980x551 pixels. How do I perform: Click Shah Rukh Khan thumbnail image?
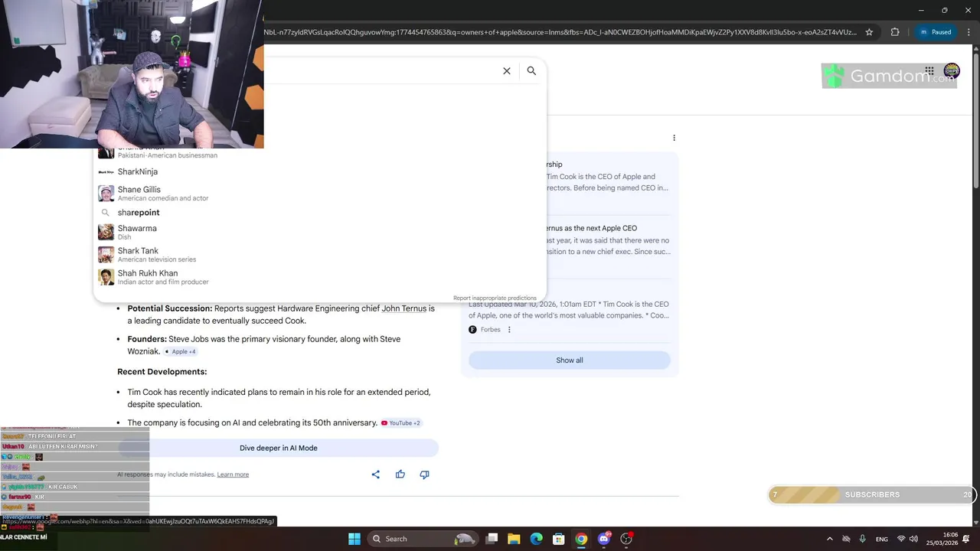(106, 277)
